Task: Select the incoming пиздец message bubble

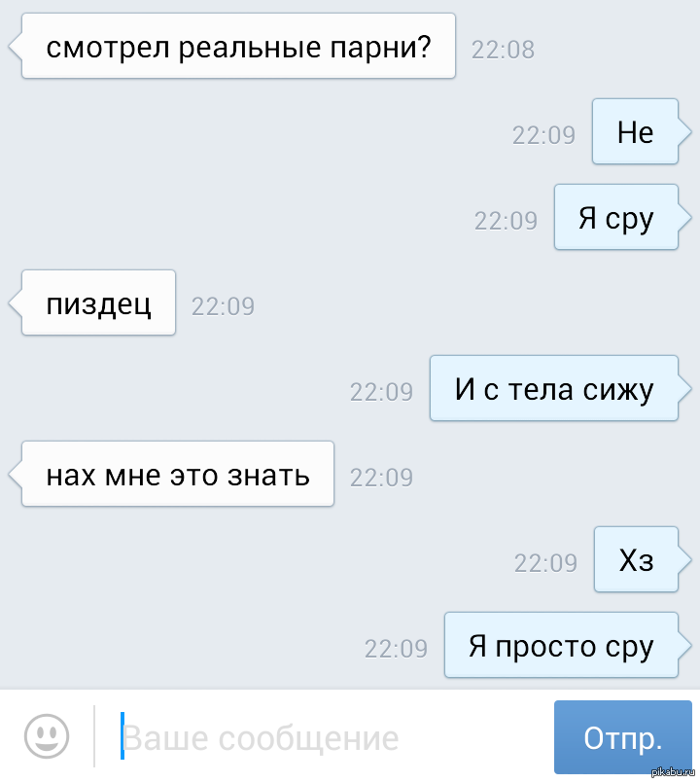Action: coord(98,303)
